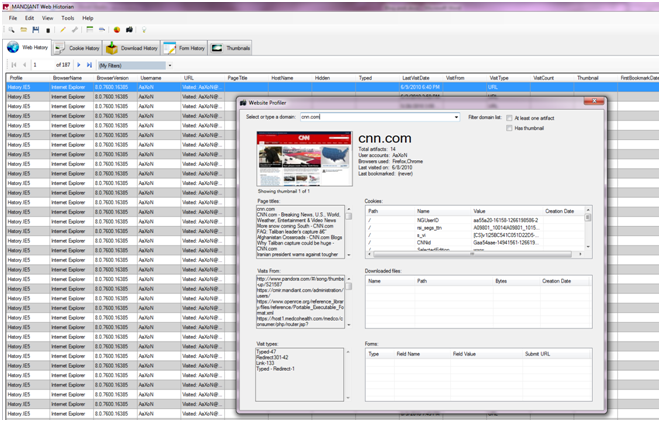Go to previous page arrow
This screenshot has height=422, width=661.
point(24,65)
